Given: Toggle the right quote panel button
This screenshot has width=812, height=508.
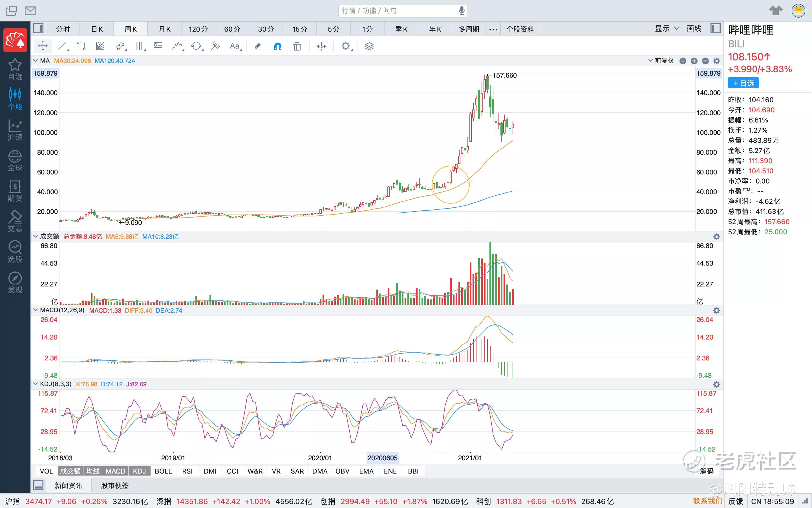Looking at the screenshot, I should (715, 29).
